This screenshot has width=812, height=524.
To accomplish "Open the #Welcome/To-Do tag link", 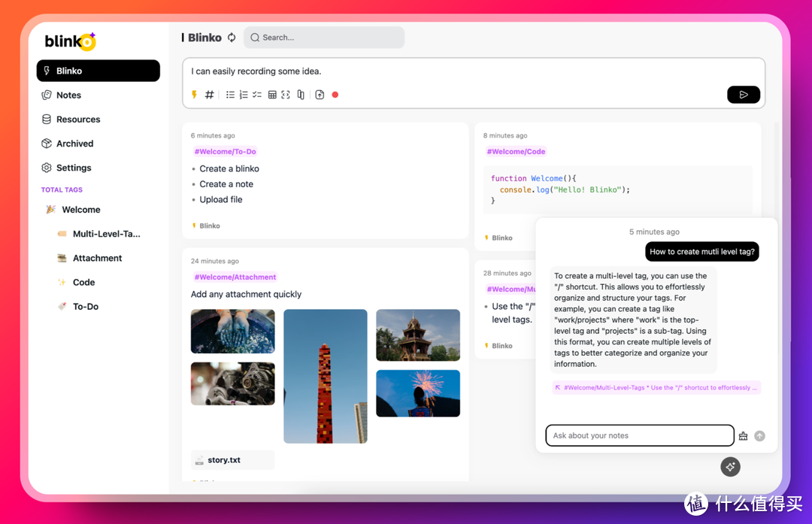I will [226, 152].
